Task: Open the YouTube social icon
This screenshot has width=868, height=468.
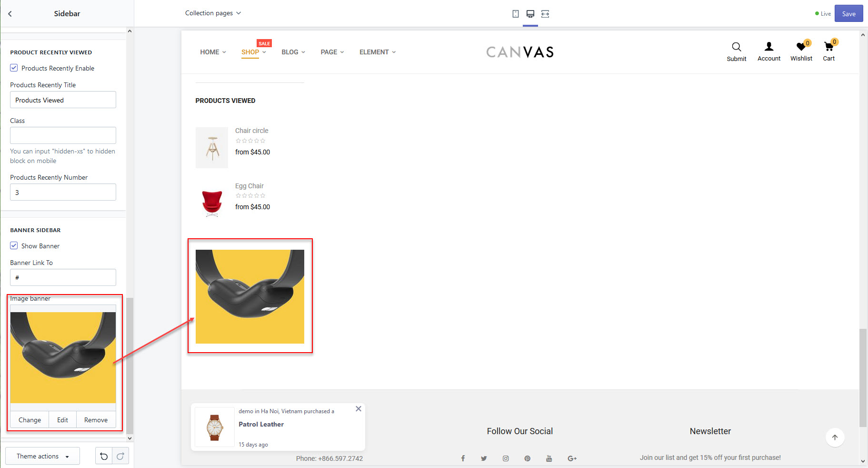Action: [549, 458]
